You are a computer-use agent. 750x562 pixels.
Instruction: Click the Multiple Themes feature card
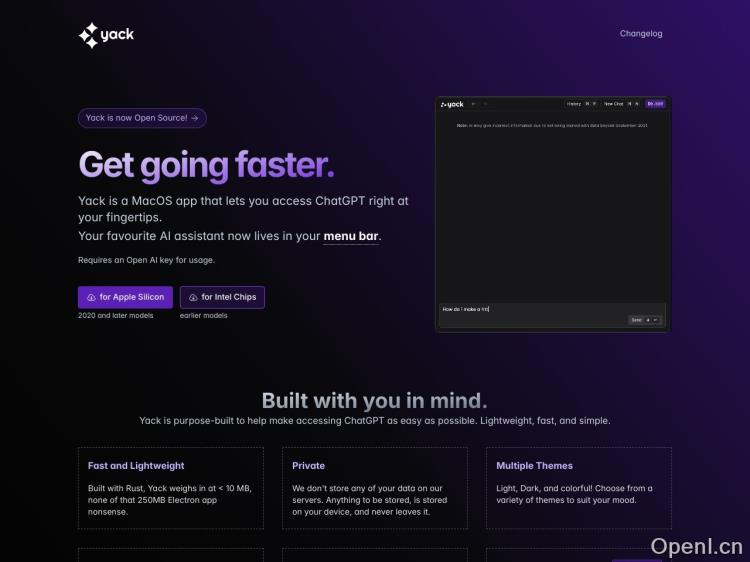click(x=579, y=488)
